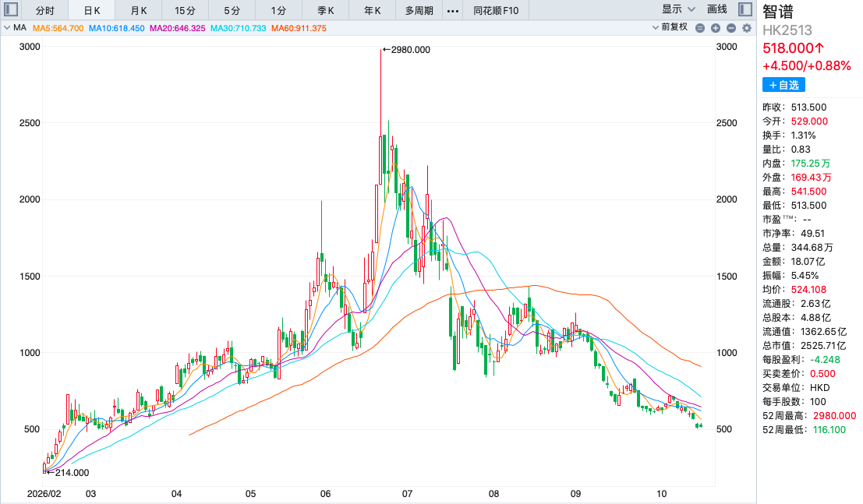Image resolution: width=863 pixels, height=504 pixels.
Task: Click the +自选 button
Action: click(783, 85)
